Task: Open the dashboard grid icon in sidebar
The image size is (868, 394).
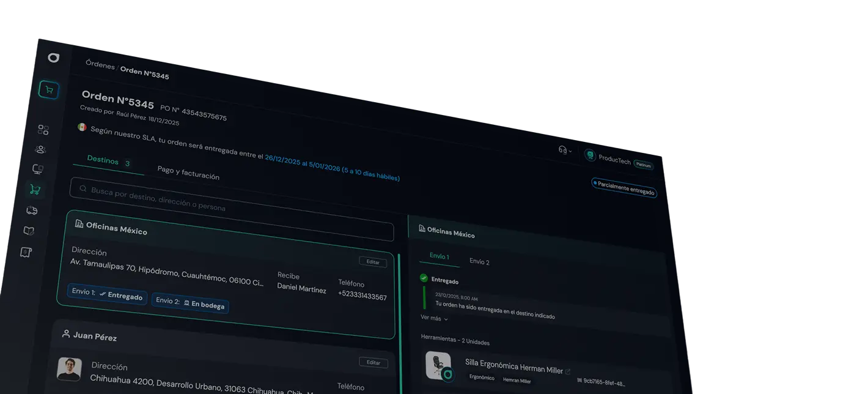Action: [43, 130]
